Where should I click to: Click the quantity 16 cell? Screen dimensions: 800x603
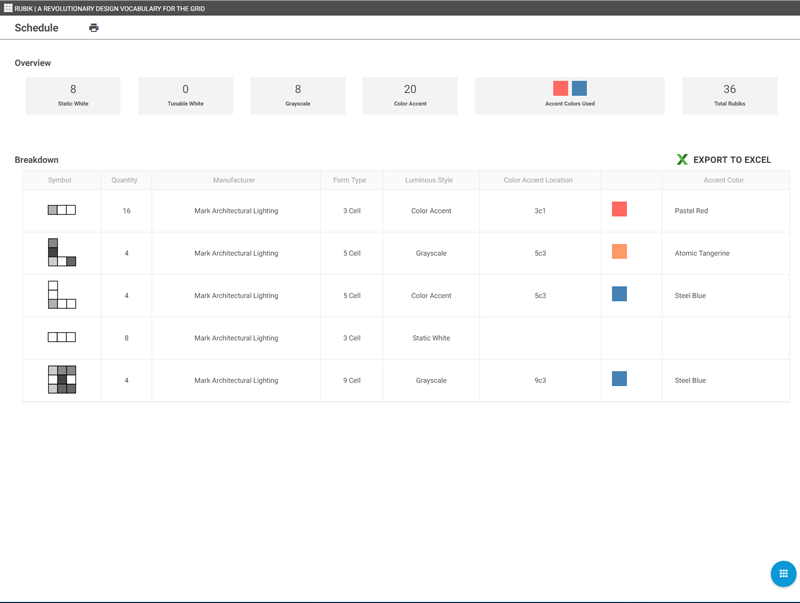pos(127,211)
